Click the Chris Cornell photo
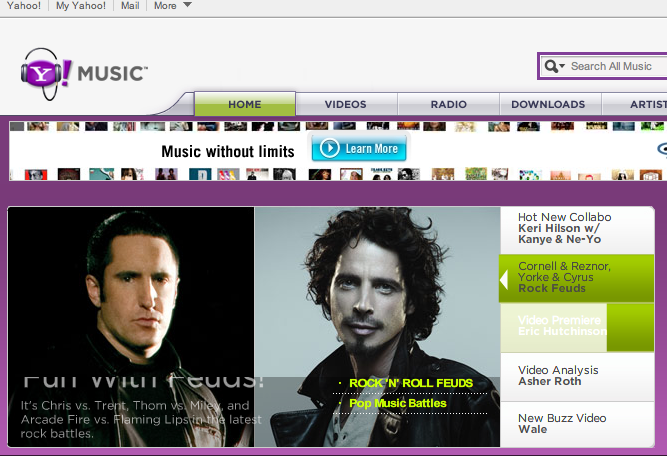The height and width of the screenshot is (456, 667). pos(377,294)
